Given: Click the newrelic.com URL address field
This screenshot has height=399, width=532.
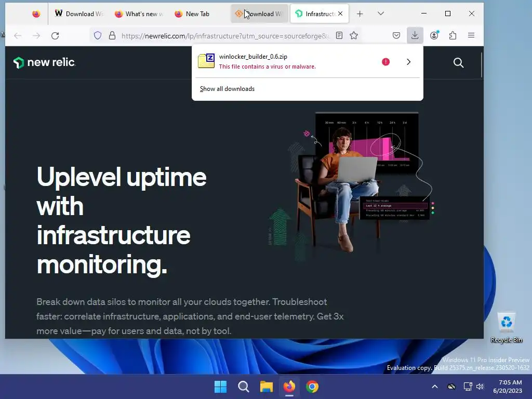Looking at the screenshot, I should click(224, 36).
